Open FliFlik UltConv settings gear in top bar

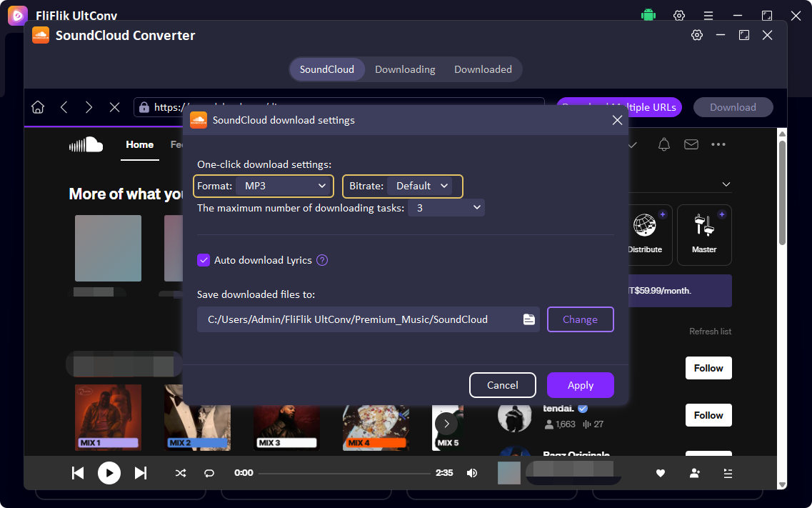coord(679,16)
